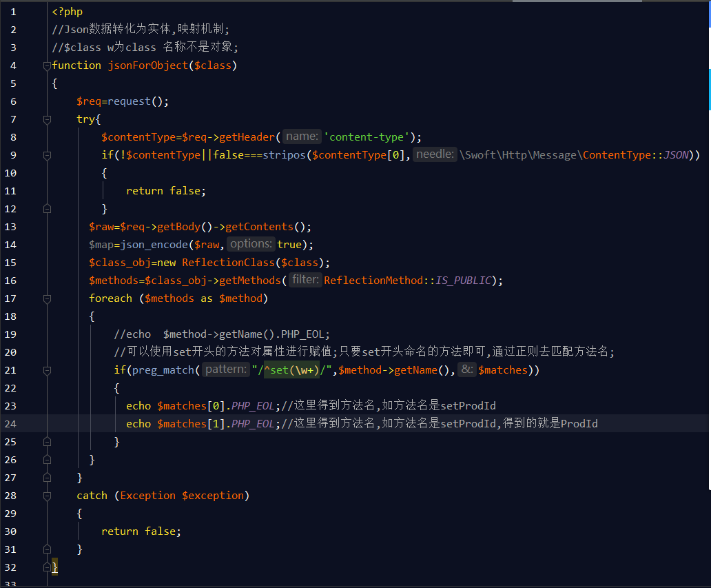This screenshot has height=588, width=711.
Task: Click the fold end marker on line 25
Action: coord(47,442)
